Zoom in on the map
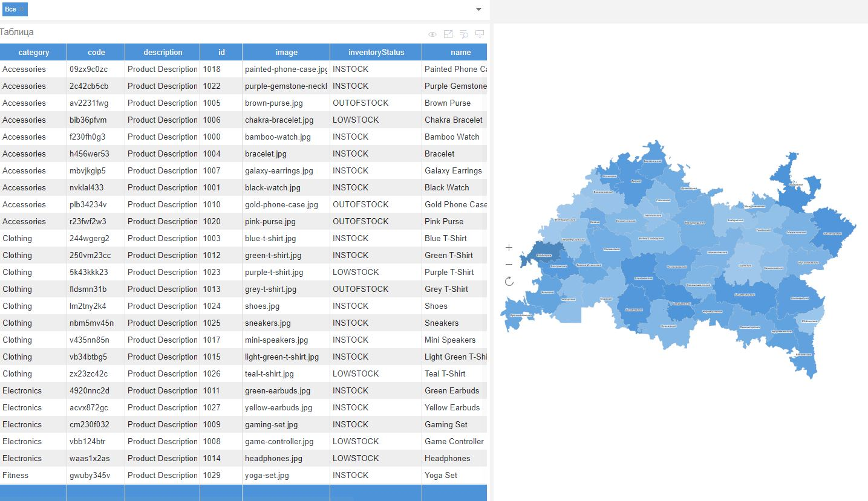868x501 pixels. coord(509,248)
